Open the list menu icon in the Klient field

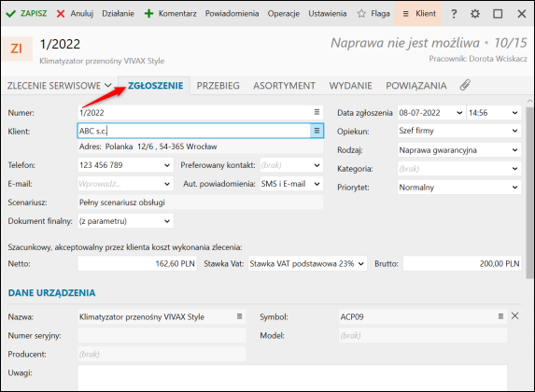pyautogui.click(x=317, y=131)
